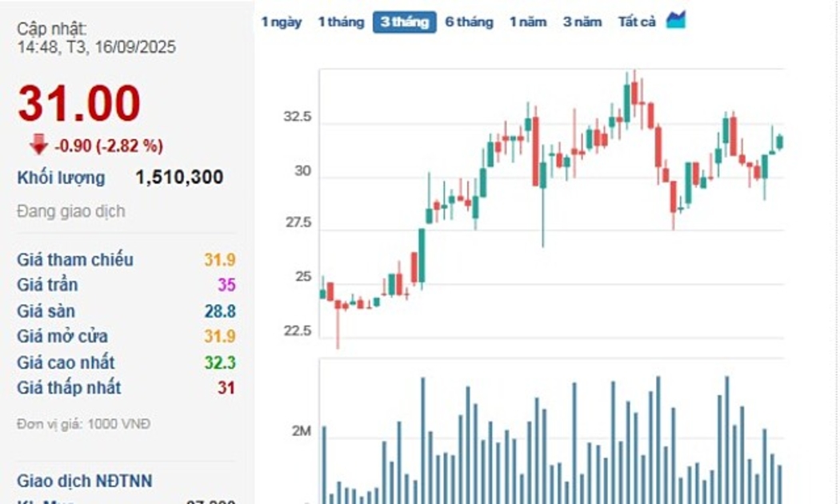Click the large 31.00 current price
840x504 pixels.
79,105
